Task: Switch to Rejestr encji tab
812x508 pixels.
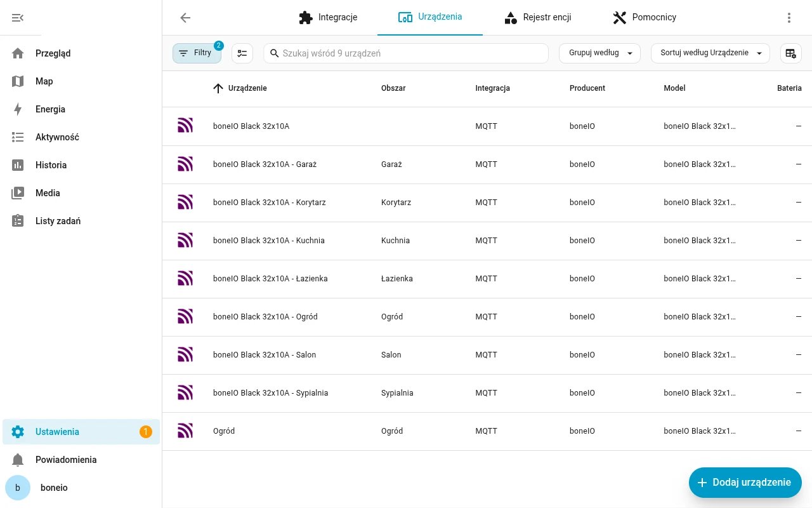Action: 537,18
